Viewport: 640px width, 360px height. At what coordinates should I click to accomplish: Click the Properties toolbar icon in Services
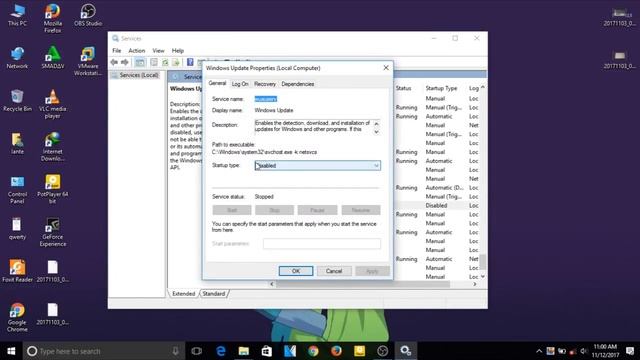154,62
